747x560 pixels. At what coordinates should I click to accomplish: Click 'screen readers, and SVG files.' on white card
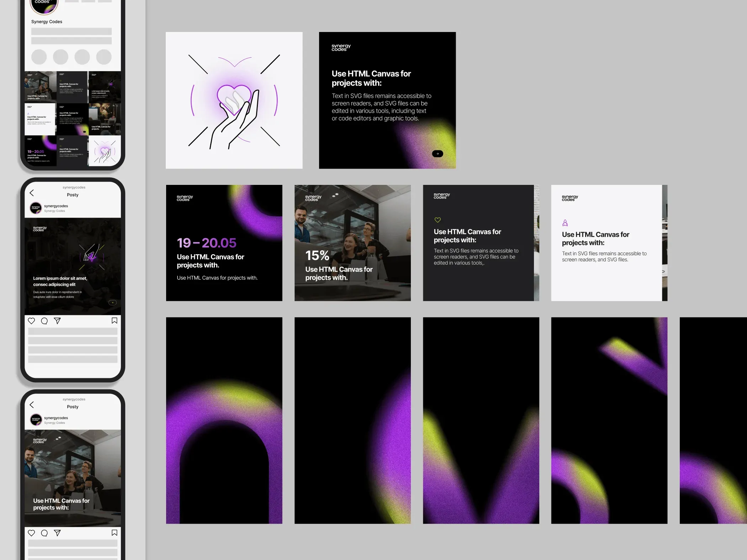pos(595,260)
